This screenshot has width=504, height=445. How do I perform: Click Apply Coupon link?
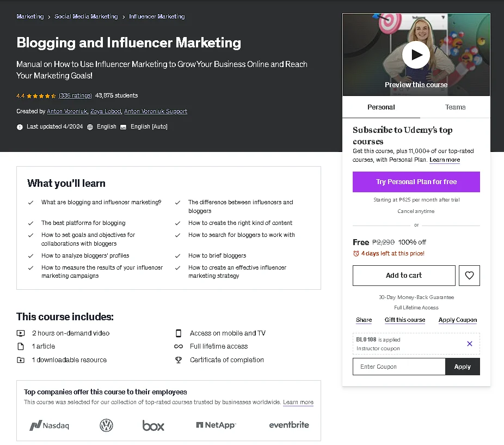pyautogui.click(x=458, y=320)
